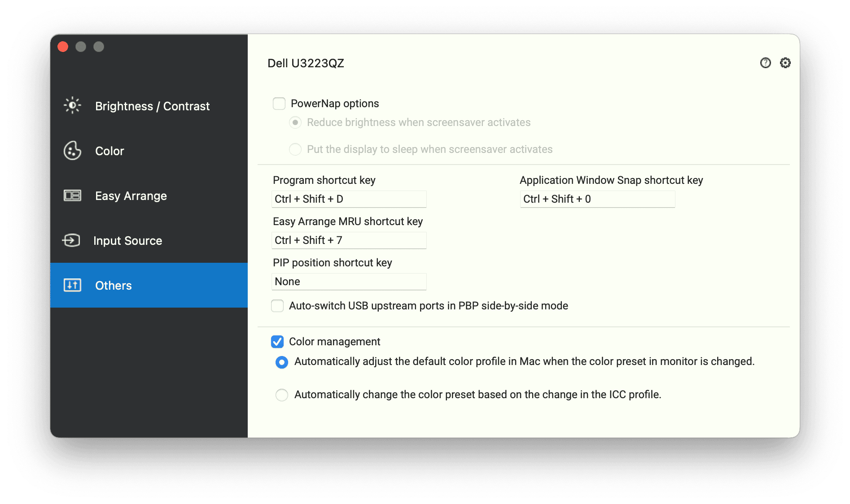Select automatically adjust default color profile option
The width and height of the screenshot is (850, 504).
click(282, 362)
